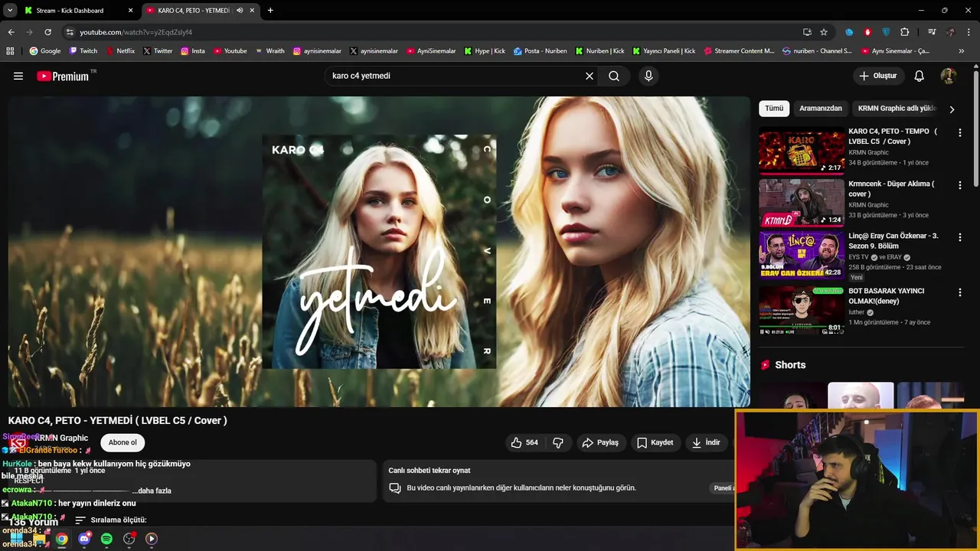This screenshot has width=980, height=551.
Task: Open the Google bookmark
Action: point(45,51)
